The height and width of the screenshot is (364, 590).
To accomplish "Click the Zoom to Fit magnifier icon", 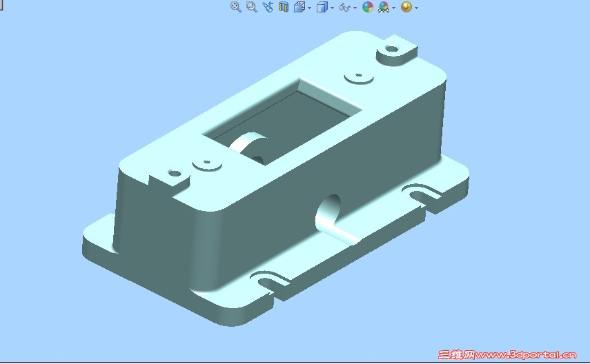I will 235,7.
